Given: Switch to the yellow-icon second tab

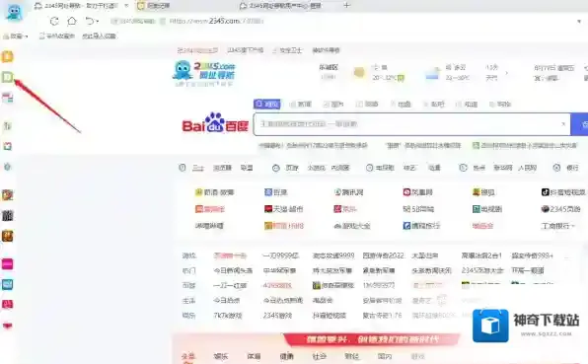Looking at the screenshot, I should pyautogui.click(x=154, y=6).
